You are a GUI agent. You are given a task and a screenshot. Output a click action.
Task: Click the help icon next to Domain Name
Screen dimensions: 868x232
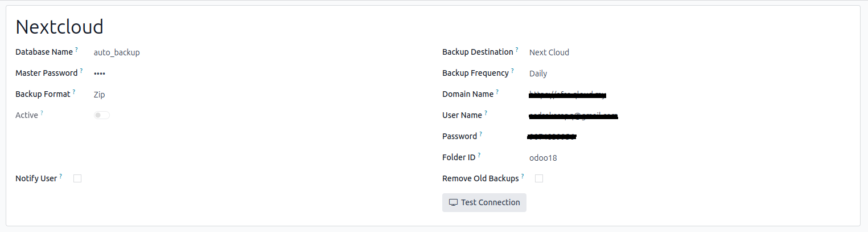click(x=497, y=92)
